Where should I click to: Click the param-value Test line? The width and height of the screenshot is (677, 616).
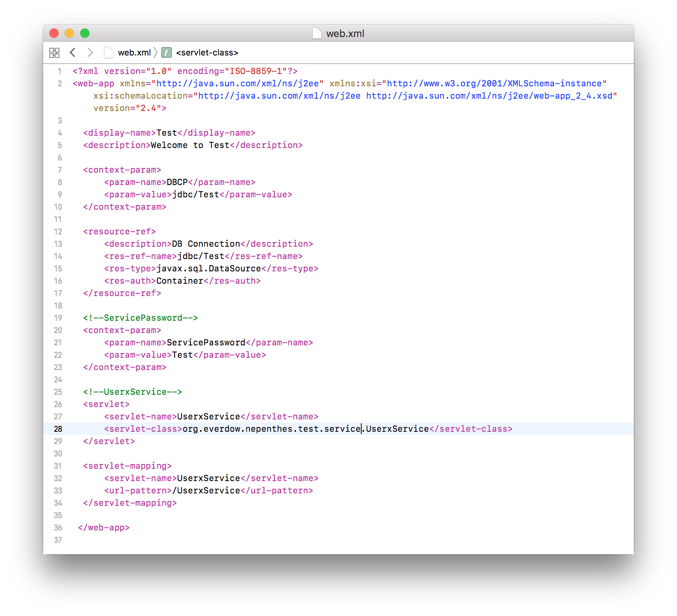[185, 355]
